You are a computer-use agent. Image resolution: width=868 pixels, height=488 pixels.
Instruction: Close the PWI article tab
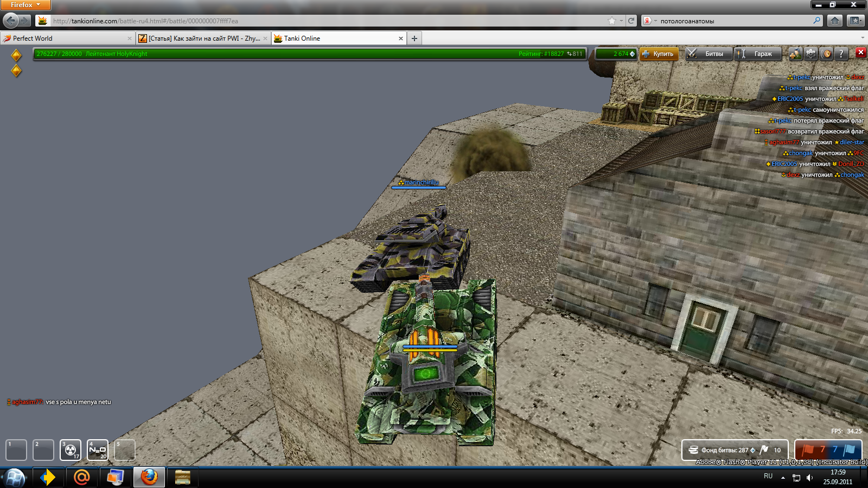265,38
